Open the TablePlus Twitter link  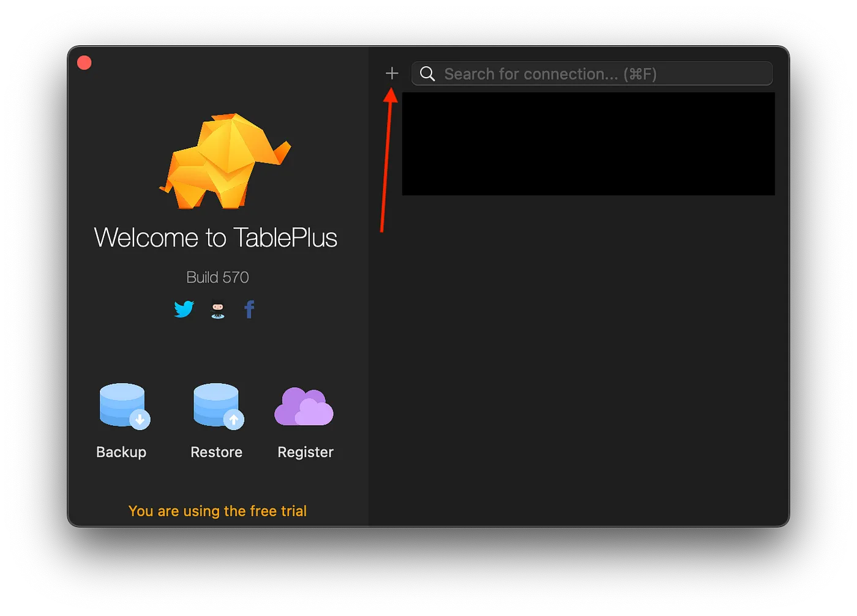[184, 309]
